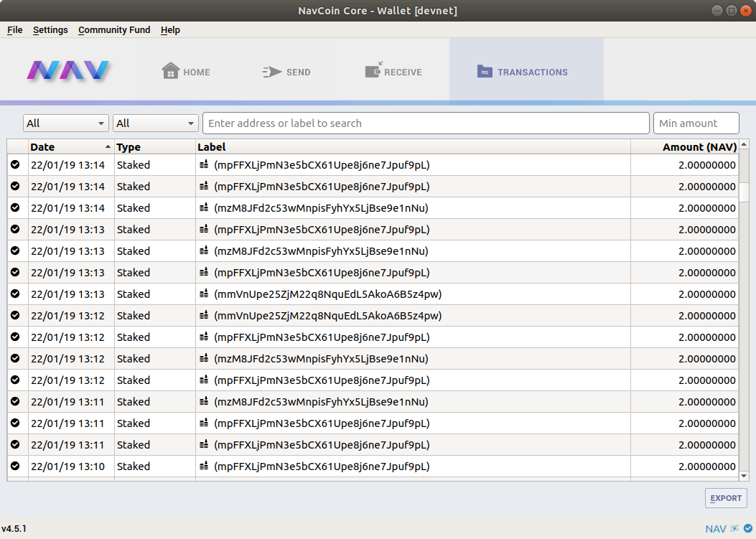The image size is (756, 539).
Task: Click confirmed check icon of 13:13 mmVnUpe25 row
Action: click(x=15, y=294)
